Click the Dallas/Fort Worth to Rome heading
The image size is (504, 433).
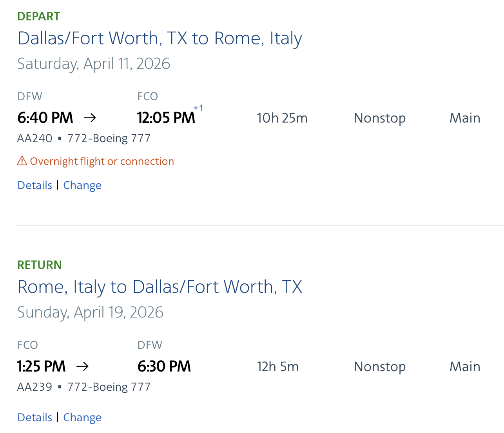click(x=160, y=38)
